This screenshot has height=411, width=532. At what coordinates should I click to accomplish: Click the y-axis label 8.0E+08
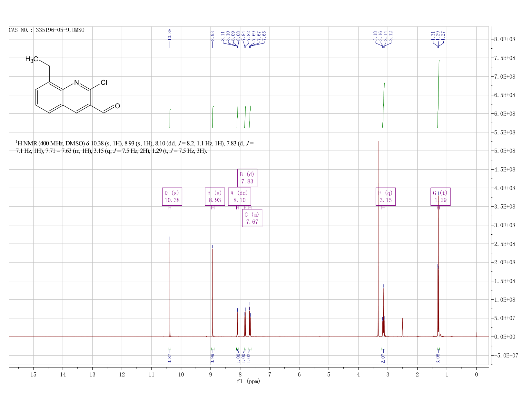(x=505, y=39)
